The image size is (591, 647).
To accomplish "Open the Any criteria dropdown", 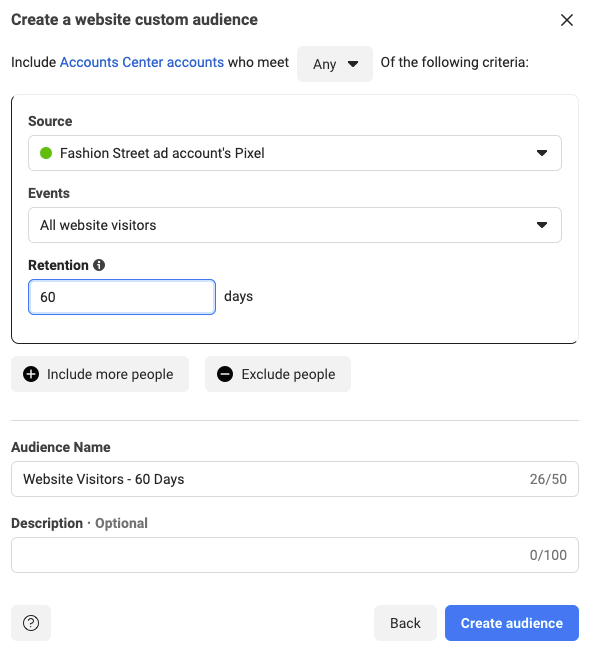I will pos(335,64).
